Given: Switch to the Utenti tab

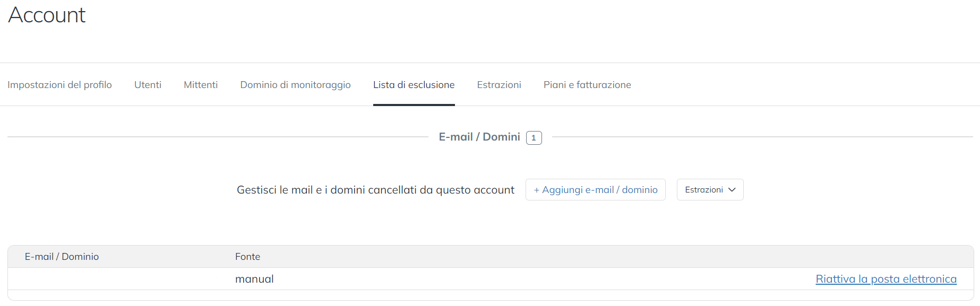Looking at the screenshot, I should pos(148,85).
